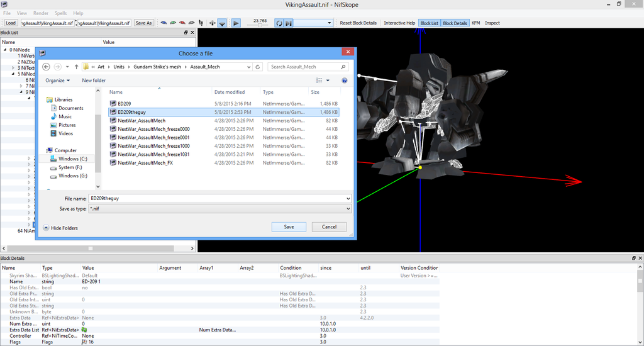The width and height of the screenshot is (644, 346).
Task: Close the Block Details panel
Action: (x=640, y=258)
